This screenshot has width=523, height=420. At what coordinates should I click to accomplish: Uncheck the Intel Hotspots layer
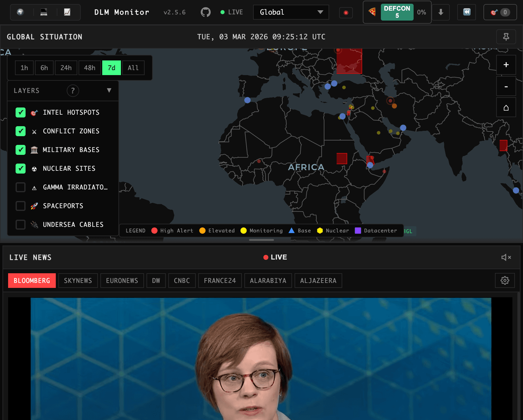[x=21, y=112]
